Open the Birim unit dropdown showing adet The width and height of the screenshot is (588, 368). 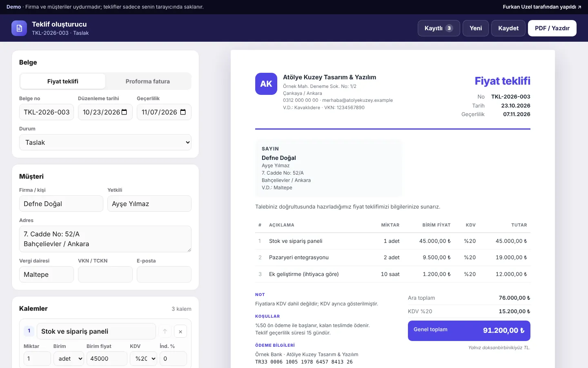[69, 359]
